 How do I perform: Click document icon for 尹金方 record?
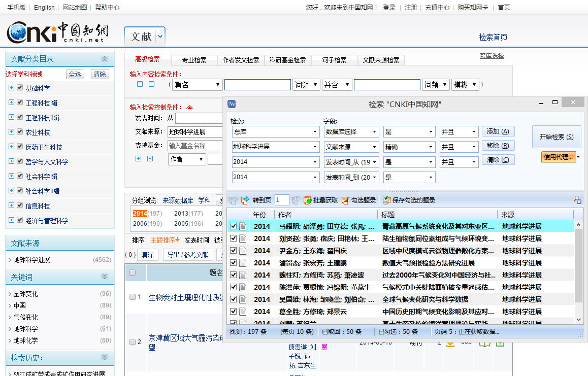click(x=243, y=251)
